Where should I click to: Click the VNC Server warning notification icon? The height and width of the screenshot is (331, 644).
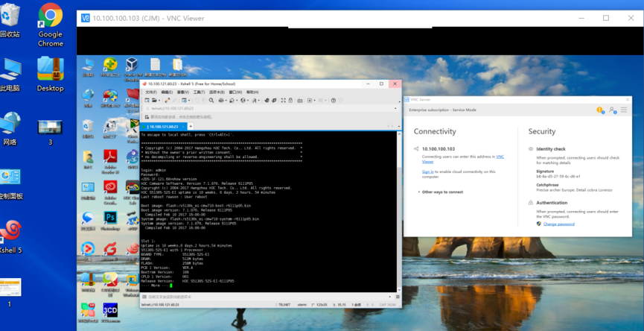(599, 110)
